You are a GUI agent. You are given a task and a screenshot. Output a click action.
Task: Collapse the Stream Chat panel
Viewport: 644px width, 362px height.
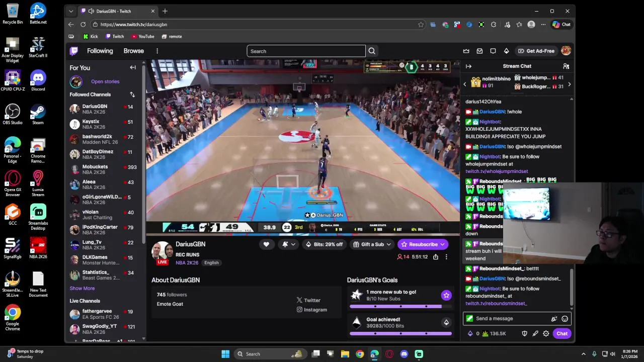coord(468,66)
